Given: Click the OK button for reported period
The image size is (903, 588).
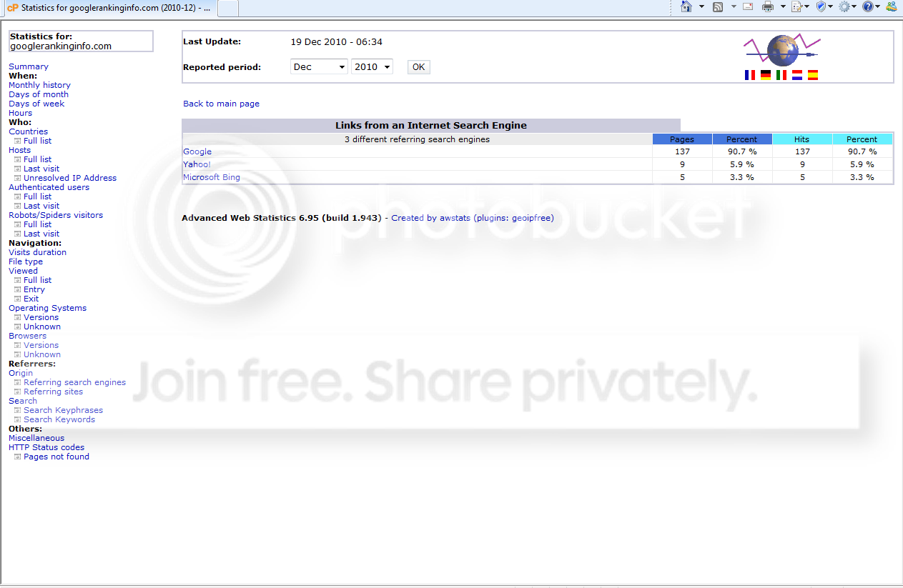Looking at the screenshot, I should tap(418, 67).
